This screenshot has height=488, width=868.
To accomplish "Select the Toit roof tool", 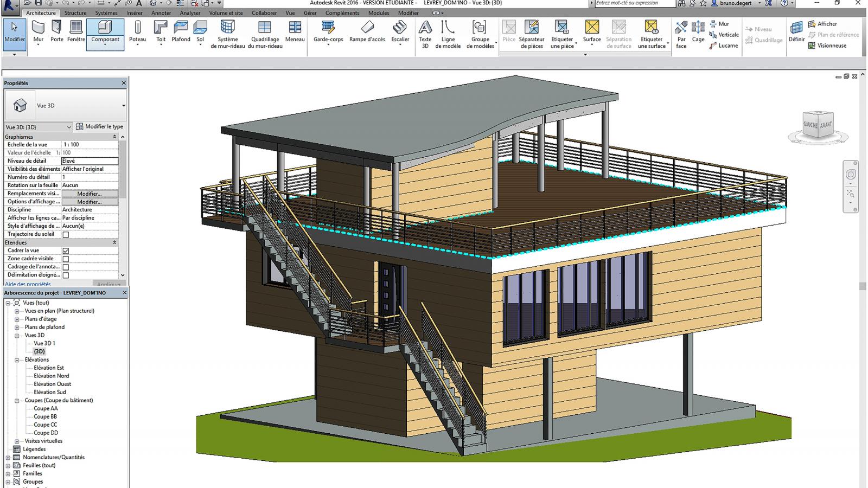I will [x=161, y=33].
